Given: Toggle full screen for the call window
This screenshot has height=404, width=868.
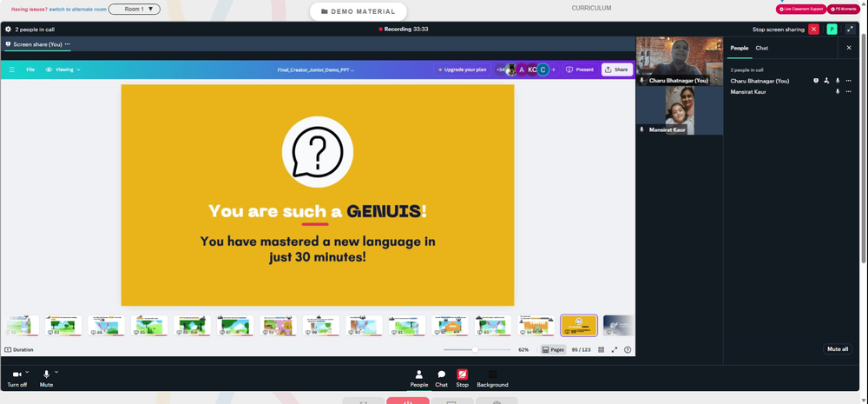Looking at the screenshot, I should (x=850, y=30).
